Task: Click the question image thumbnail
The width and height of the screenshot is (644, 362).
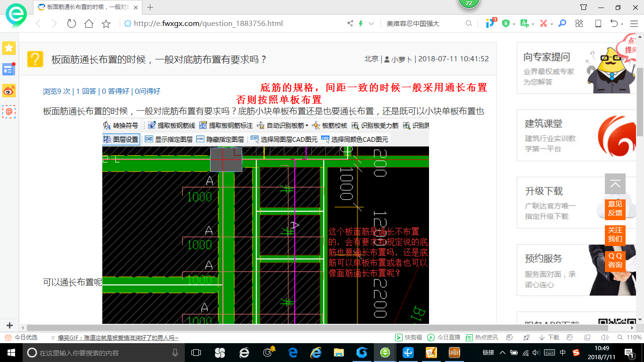Action: click(x=265, y=222)
